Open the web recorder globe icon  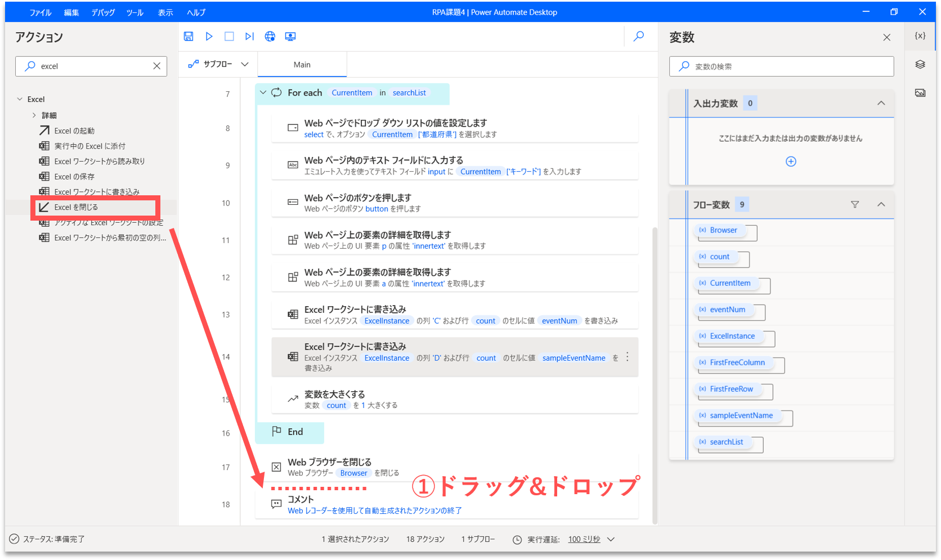[x=270, y=37]
